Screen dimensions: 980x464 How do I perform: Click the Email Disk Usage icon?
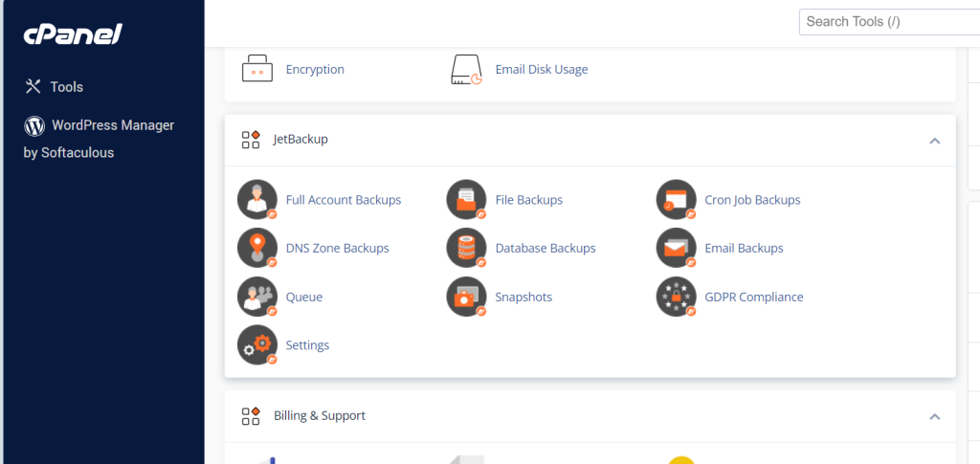(466, 69)
